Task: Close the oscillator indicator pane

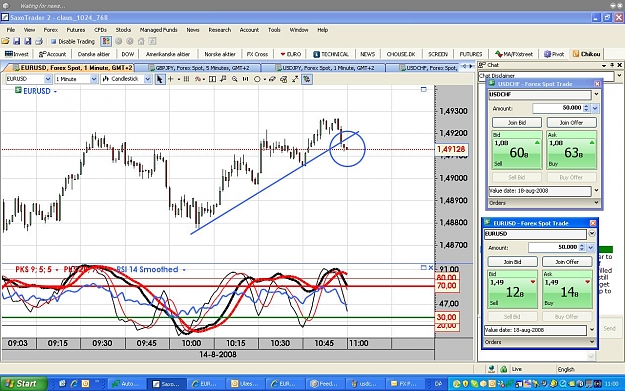Action: (431, 268)
